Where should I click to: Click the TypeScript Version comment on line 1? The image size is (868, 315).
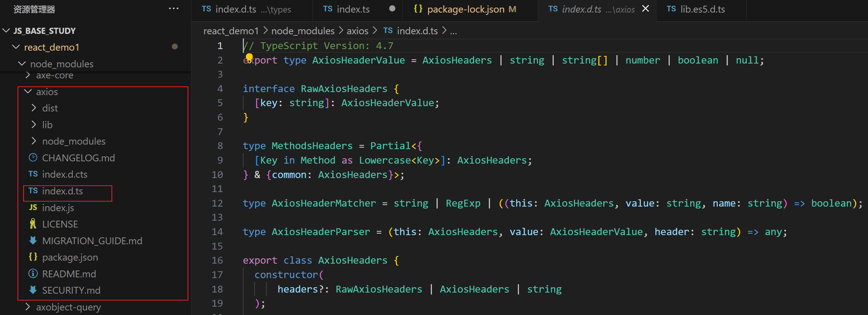(x=319, y=46)
